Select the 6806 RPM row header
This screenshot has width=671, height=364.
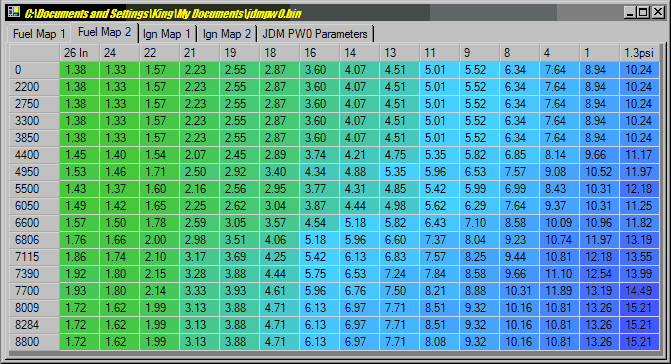point(34,240)
